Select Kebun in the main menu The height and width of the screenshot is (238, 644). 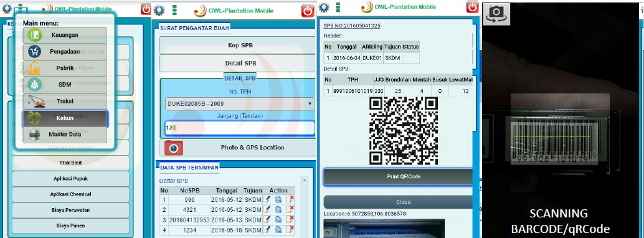click(65, 118)
